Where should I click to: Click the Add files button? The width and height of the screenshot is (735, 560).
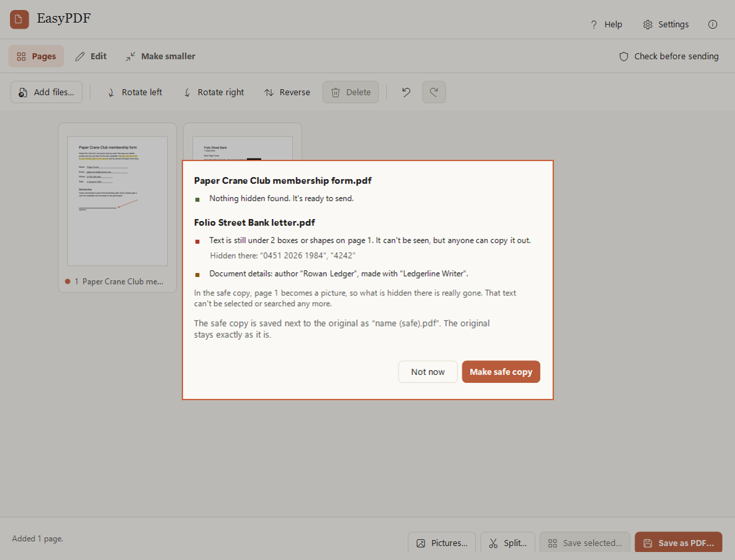coord(47,93)
